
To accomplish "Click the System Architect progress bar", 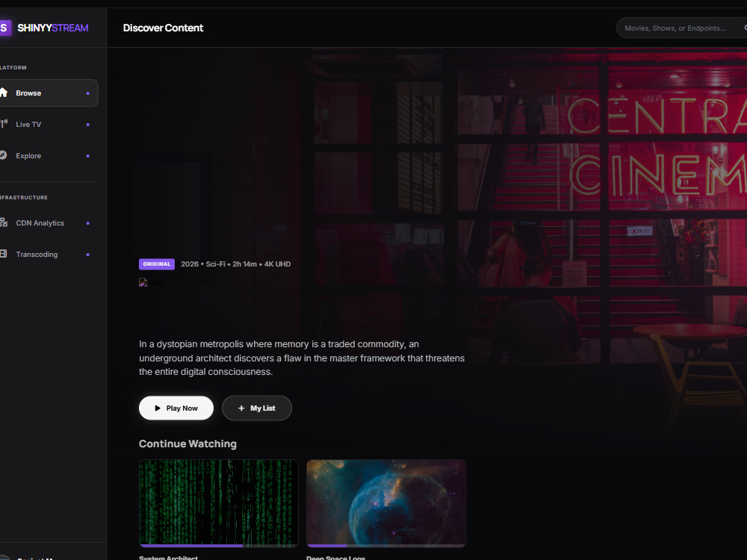I will pyautogui.click(x=219, y=546).
